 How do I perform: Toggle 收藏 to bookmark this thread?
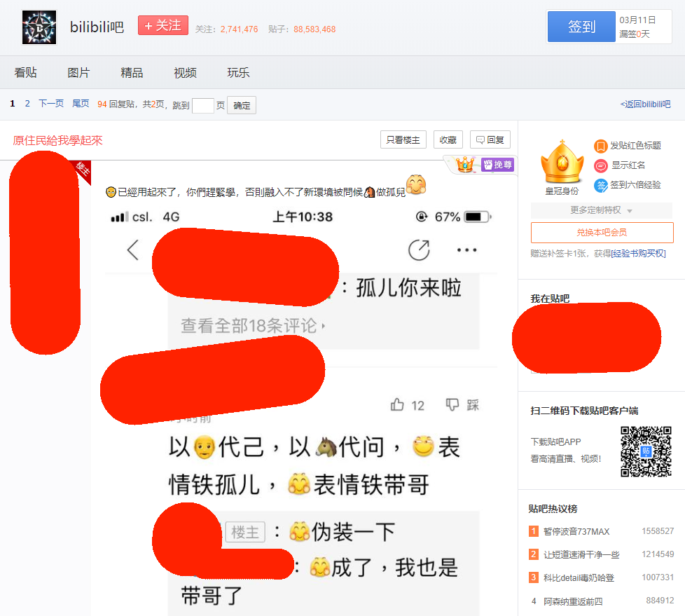(448, 140)
